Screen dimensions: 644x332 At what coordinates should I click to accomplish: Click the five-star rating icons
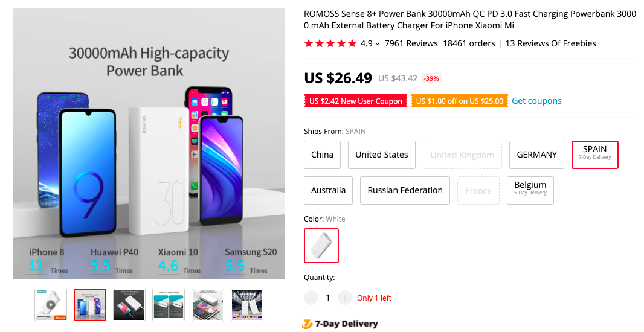pyautogui.click(x=330, y=43)
